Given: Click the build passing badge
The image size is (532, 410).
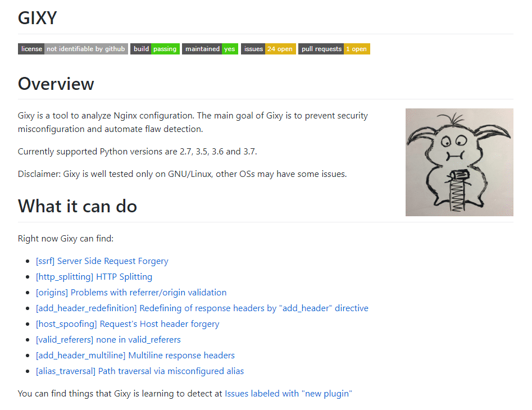Looking at the screenshot, I should click(x=155, y=49).
